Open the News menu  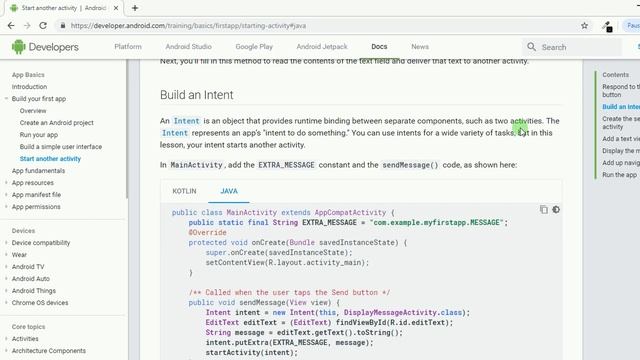pyautogui.click(x=420, y=47)
